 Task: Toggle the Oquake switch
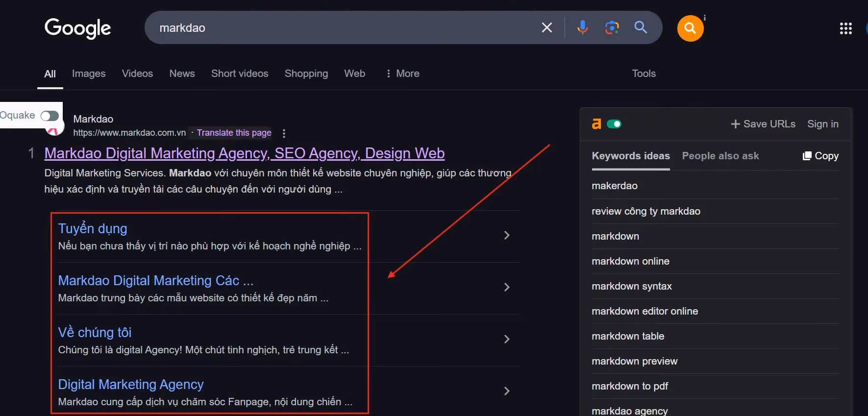(50, 116)
